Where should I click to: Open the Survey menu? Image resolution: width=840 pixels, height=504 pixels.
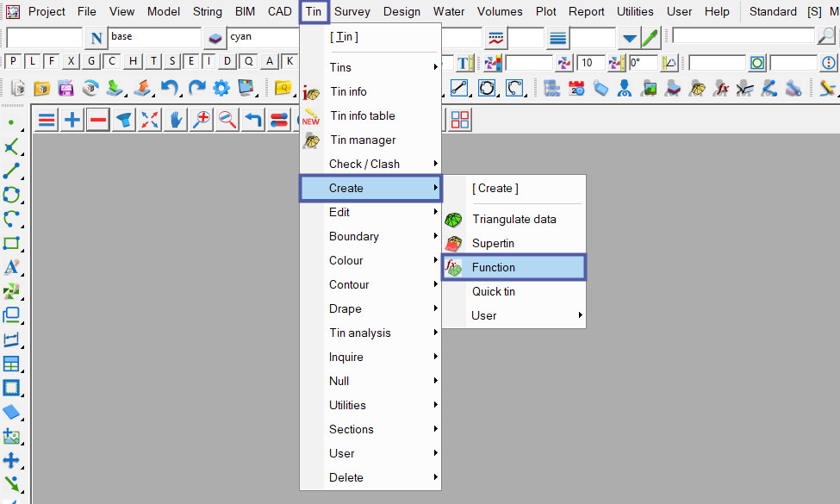pyautogui.click(x=353, y=11)
